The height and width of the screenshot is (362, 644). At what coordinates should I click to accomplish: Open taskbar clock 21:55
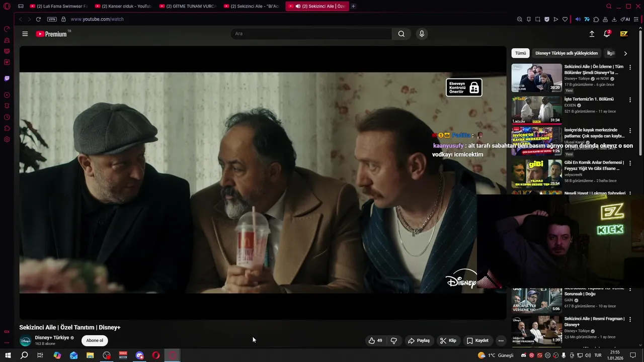coord(615,355)
